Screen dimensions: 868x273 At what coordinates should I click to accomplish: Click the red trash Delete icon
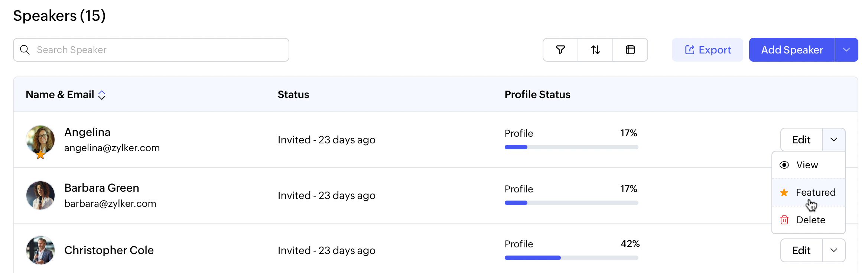pyautogui.click(x=784, y=220)
